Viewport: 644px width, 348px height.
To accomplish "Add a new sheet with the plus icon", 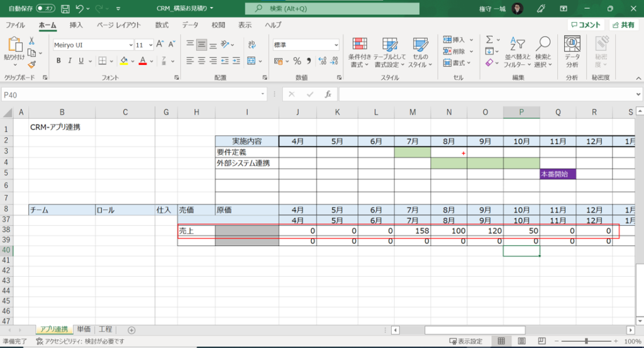I will 131,330.
